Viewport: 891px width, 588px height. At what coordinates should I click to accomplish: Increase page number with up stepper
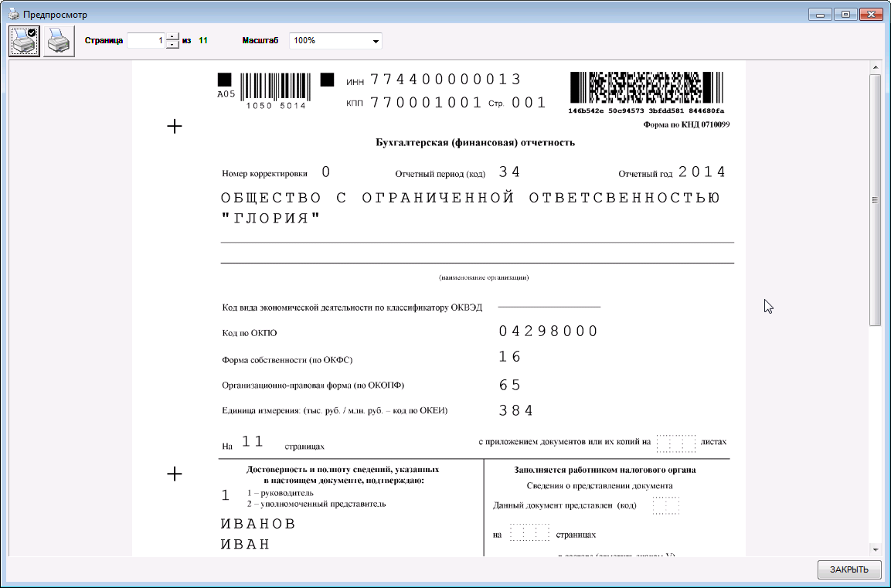tap(173, 37)
